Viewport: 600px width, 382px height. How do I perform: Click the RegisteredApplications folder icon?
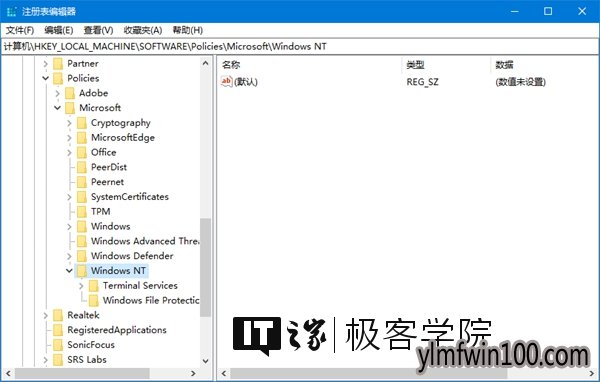(x=58, y=330)
